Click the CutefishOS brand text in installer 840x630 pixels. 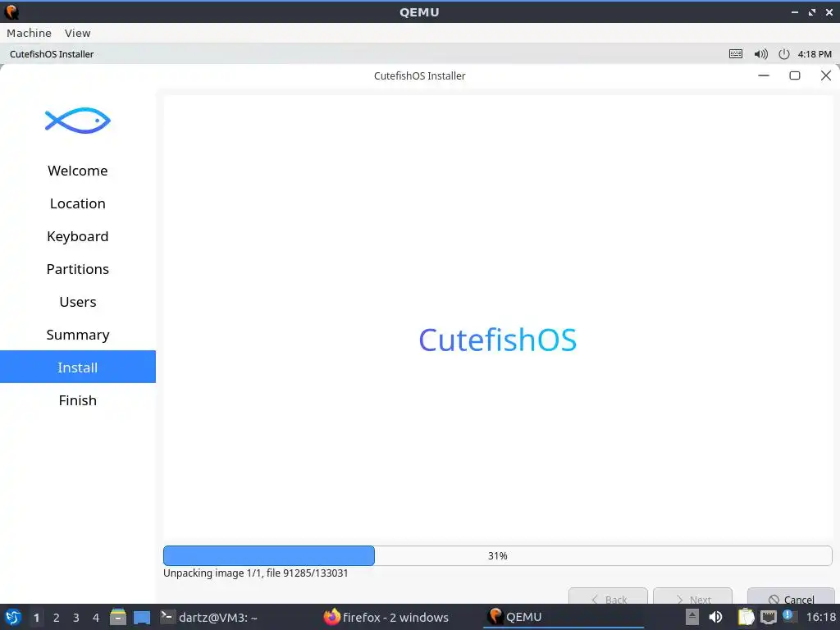(x=498, y=340)
